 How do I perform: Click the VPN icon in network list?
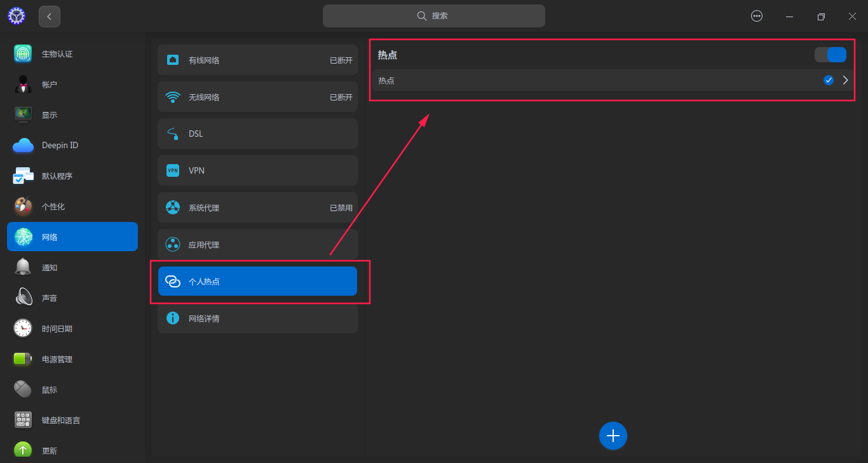(x=172, y=170)
